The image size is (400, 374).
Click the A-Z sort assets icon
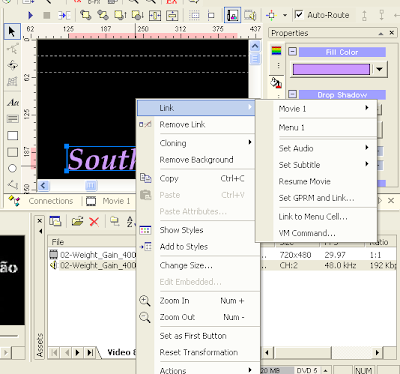pos(130,221)
